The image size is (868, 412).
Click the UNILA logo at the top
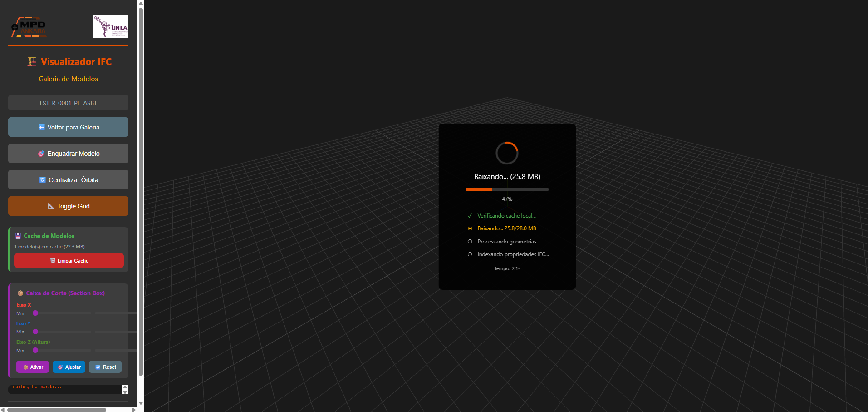point(110,26)
